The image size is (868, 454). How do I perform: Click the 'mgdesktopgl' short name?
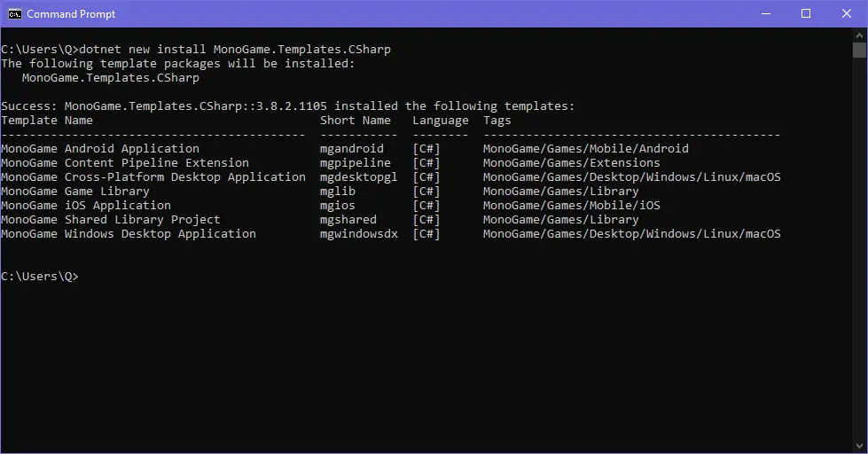point(359,177)
